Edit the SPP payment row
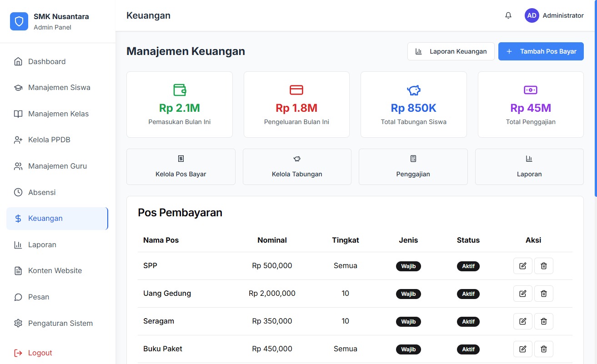Viewport: 597px width, 364px height. tap(522, 266)
